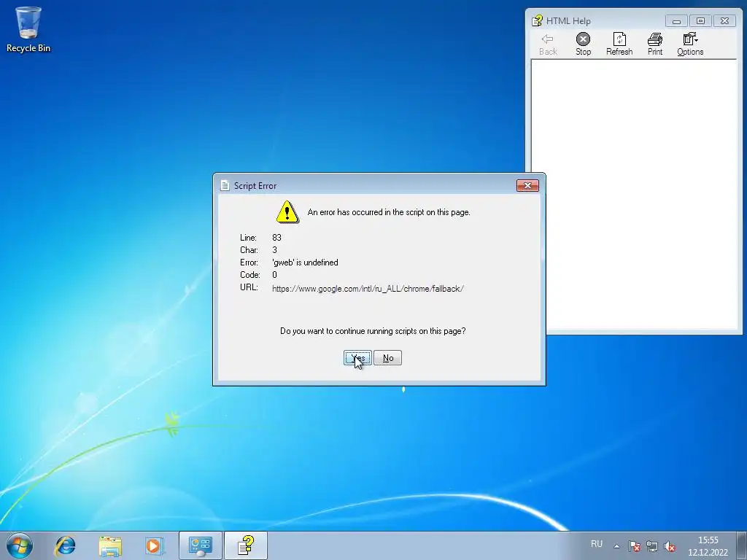Click the Control Panel taskbar button
The width and height of the screenshot is (747, 560).
point(200,545)
